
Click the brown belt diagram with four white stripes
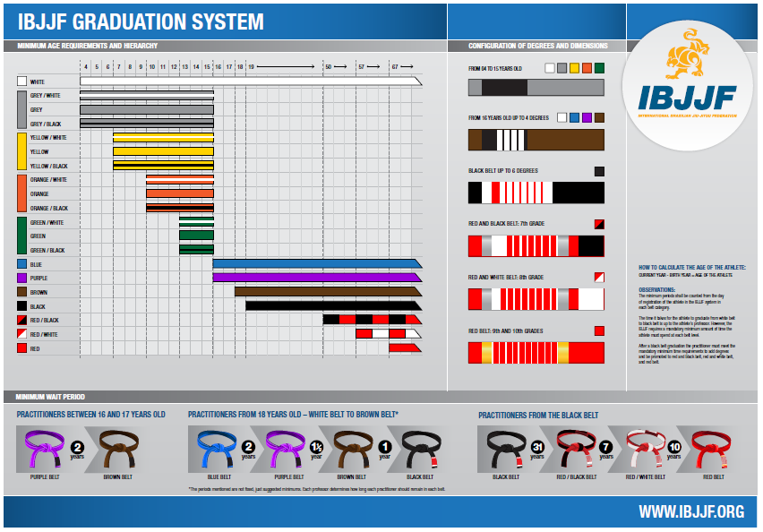click(x=536, y=140)
